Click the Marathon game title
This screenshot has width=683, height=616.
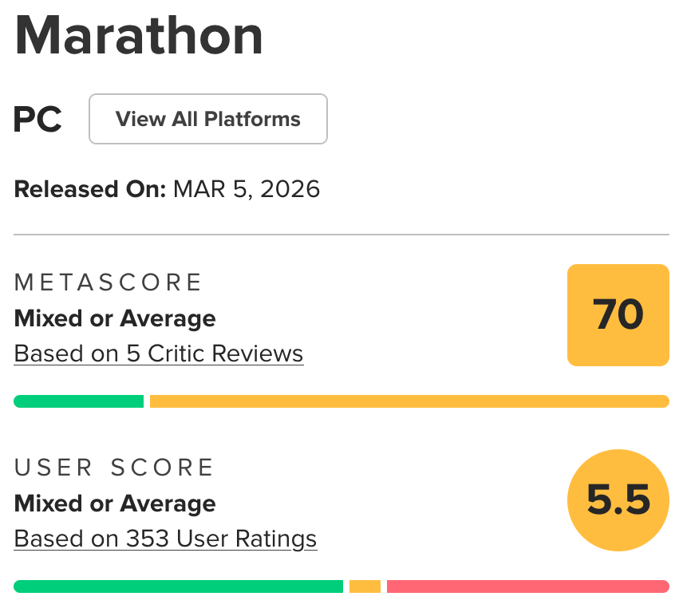pos(139,36)
